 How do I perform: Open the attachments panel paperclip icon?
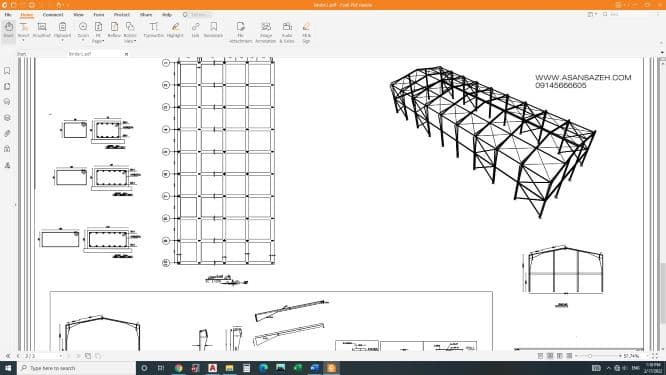[x=7, y=133]
